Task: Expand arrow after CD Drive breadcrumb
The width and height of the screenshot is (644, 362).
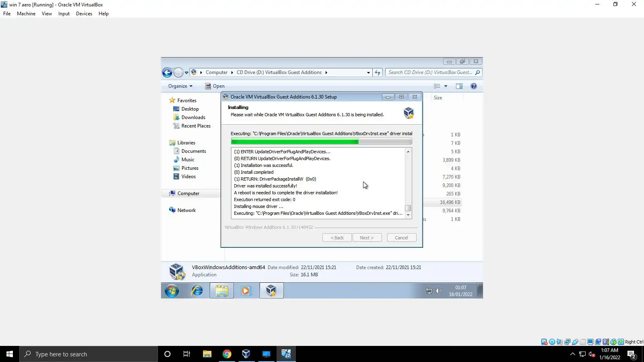Action: (326, 72)
